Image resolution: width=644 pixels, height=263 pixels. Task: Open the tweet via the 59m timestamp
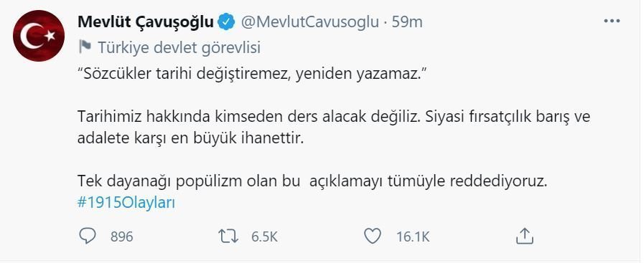[407, 21]
